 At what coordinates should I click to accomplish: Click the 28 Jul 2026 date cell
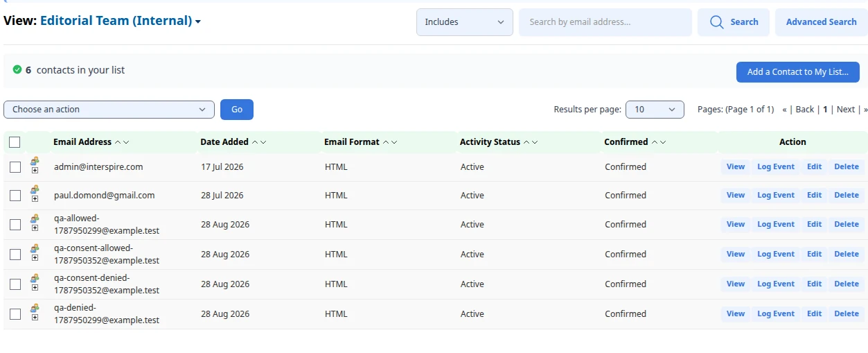(222, 196)
